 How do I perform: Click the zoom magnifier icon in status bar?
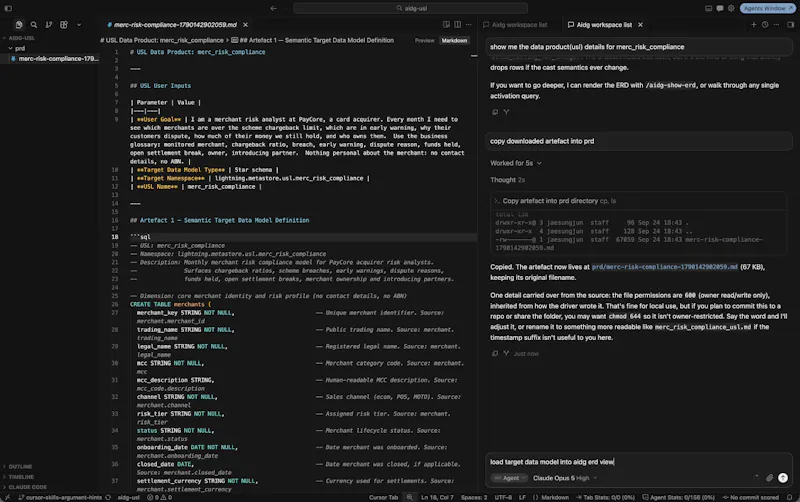pyautogui.click(x=409, y=497)
